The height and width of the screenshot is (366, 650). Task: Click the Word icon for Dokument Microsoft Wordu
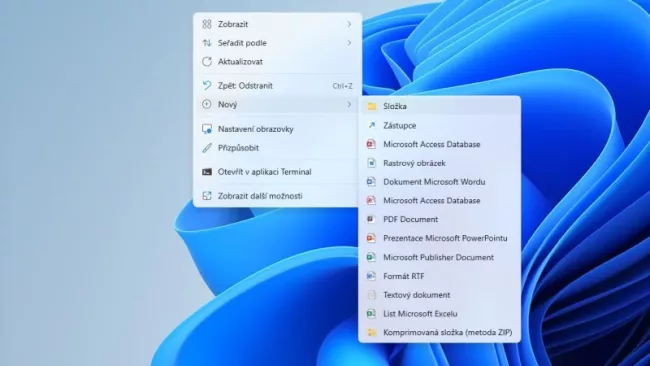(x=371, y=182)
